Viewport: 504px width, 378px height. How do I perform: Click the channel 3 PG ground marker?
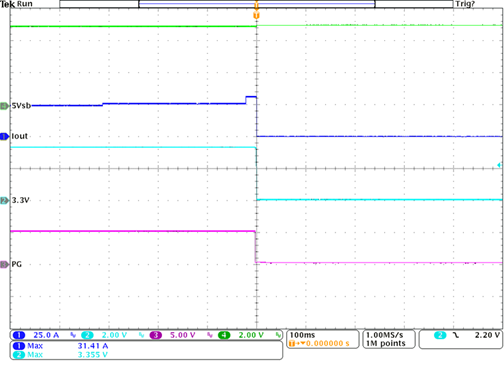pos(4,264)
